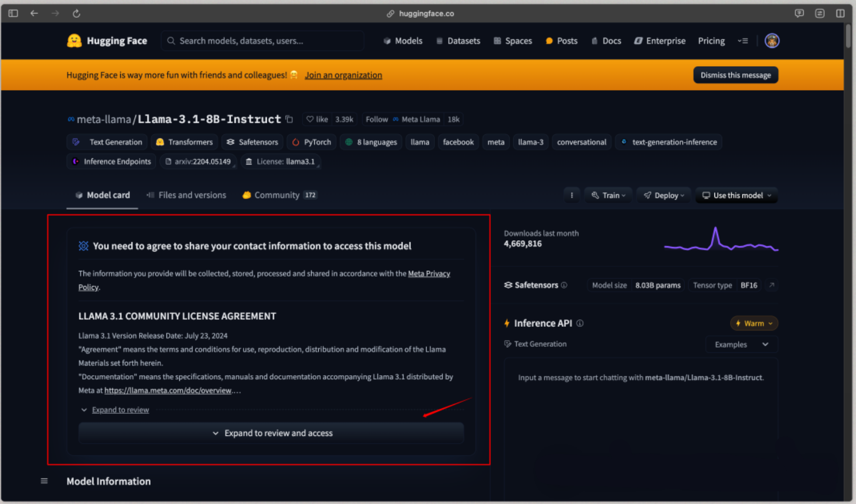
Task: Open the Use this model dropdown
Action: click(736, 195)
